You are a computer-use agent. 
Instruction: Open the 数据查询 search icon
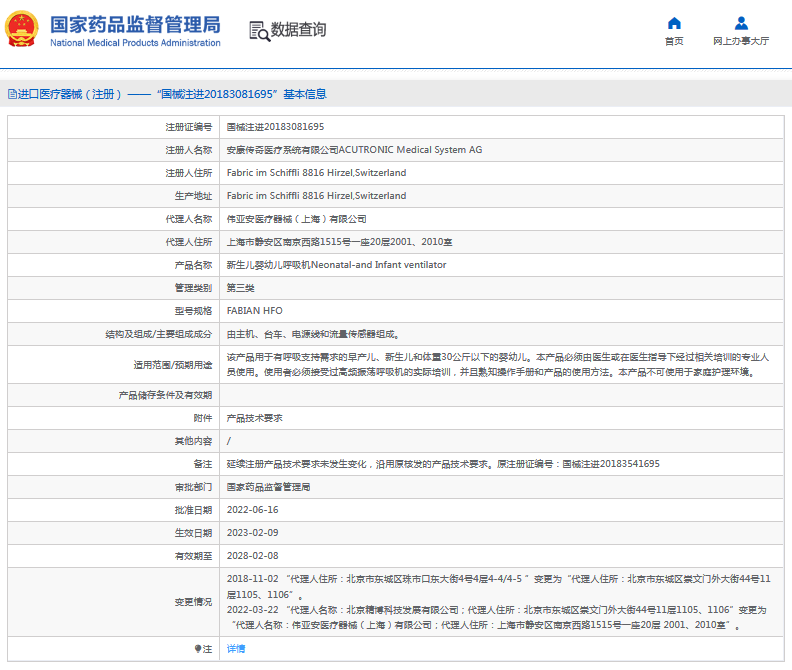coord(260,31)
